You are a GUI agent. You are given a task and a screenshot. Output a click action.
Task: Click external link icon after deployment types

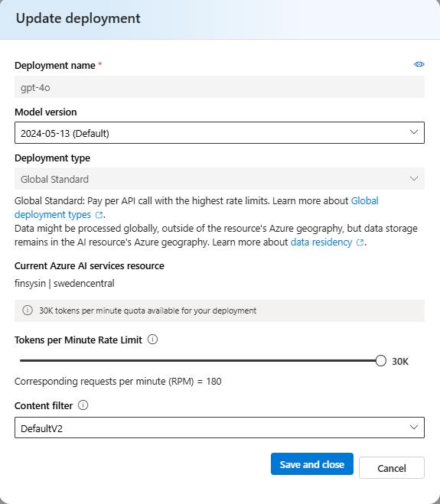click(99, 215)
